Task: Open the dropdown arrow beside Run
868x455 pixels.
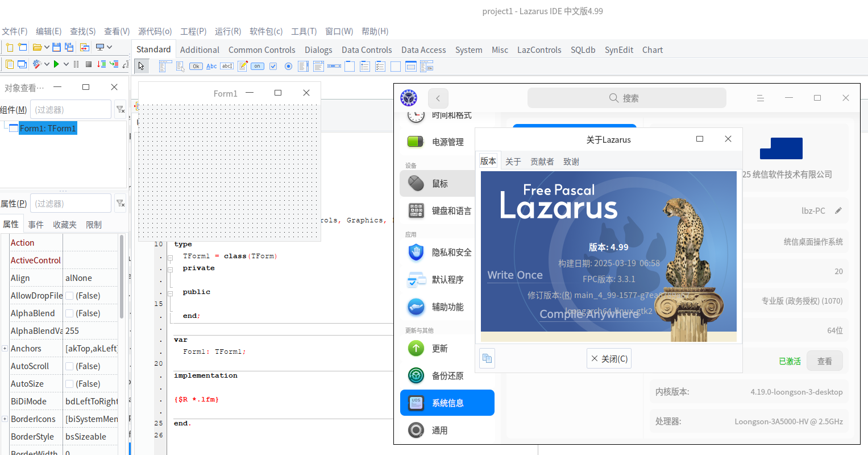Action: coord(66,64)
